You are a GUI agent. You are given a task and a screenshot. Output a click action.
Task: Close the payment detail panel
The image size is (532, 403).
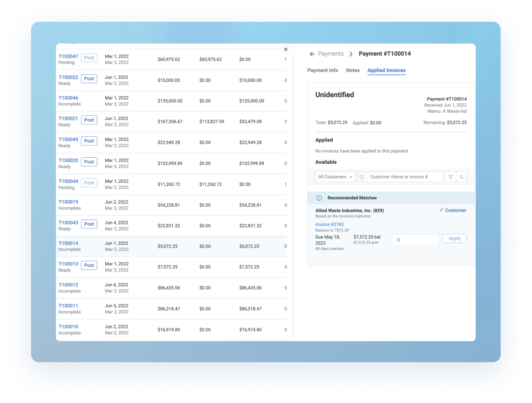click(286, 49)
